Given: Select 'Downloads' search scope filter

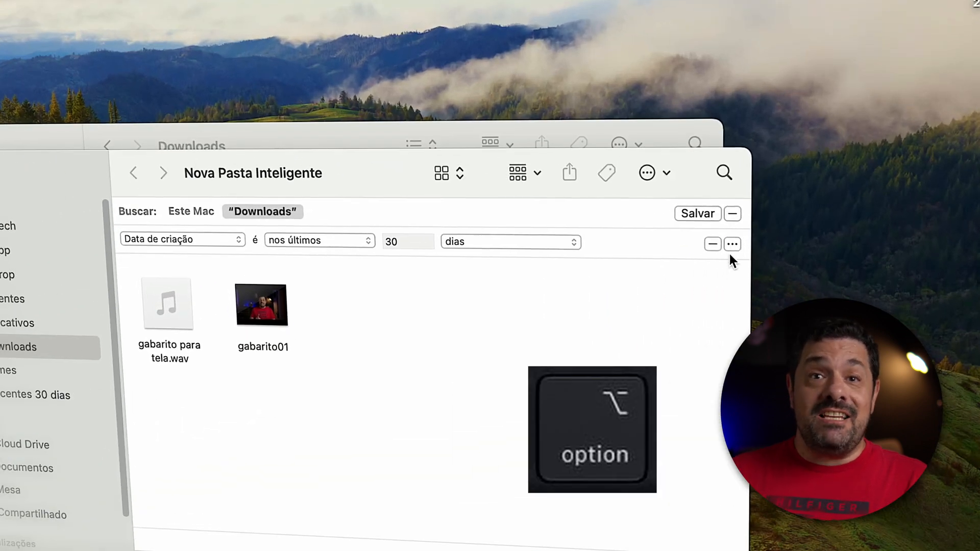Looking at the screenshot, I should tap(262, 211).
